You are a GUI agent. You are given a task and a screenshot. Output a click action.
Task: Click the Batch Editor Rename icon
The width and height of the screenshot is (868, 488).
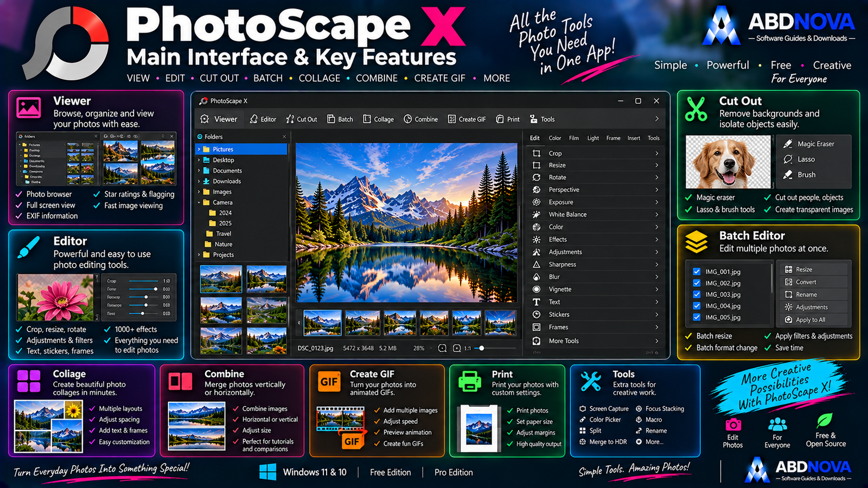point(789,294)
